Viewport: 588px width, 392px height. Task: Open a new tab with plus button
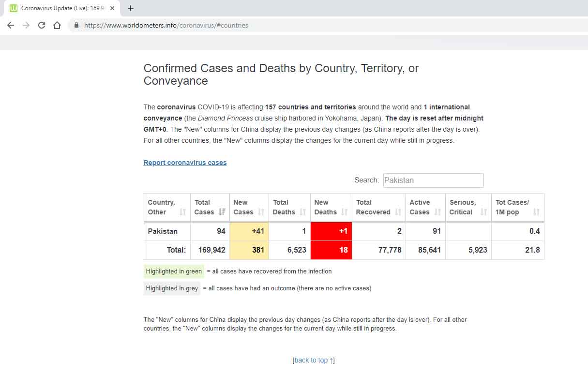coord(131,8)
